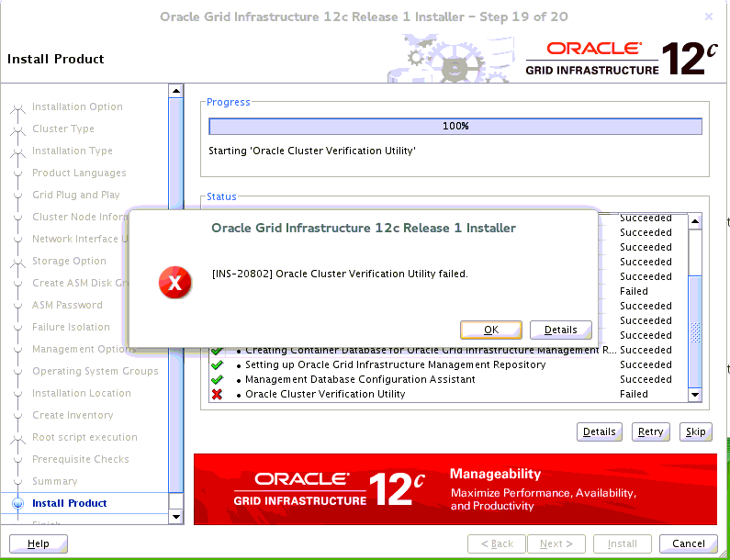Select the Grid Plug and Play step
730x560 pixels.
tap(76, 195)
